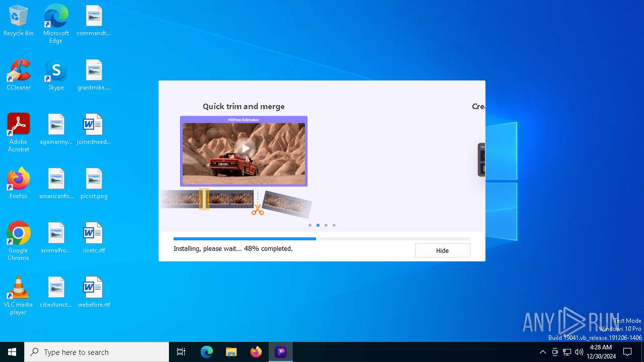Image resolution: width=644 pixels, height=362 pixels.
Task: Show hidden system tray icons
Action: (542, 352)
